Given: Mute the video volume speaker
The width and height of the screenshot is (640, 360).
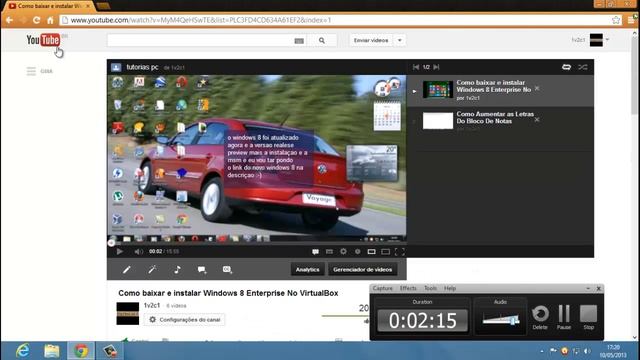Looking at the screenshot, I should (x=138, y=251).
